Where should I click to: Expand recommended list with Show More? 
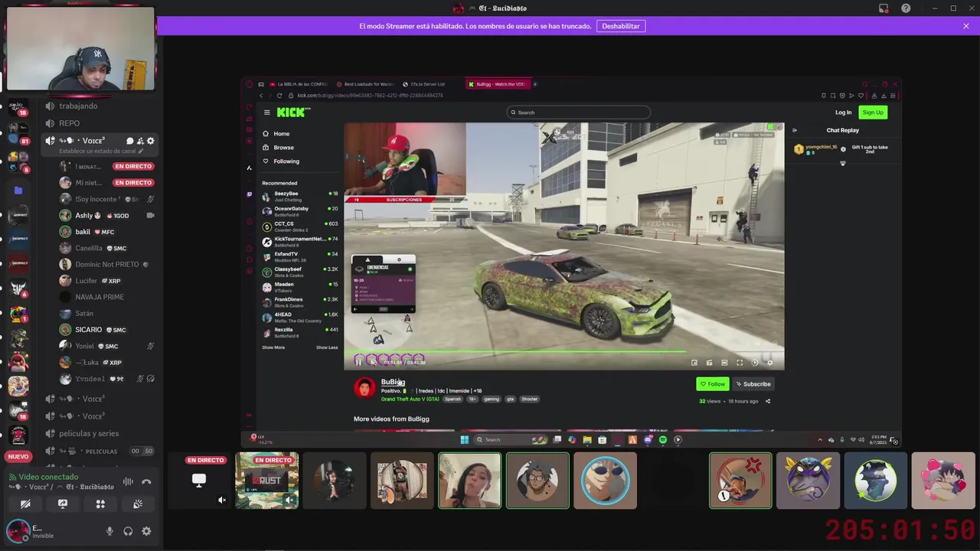pyautogui.click(x=273, y=347)
